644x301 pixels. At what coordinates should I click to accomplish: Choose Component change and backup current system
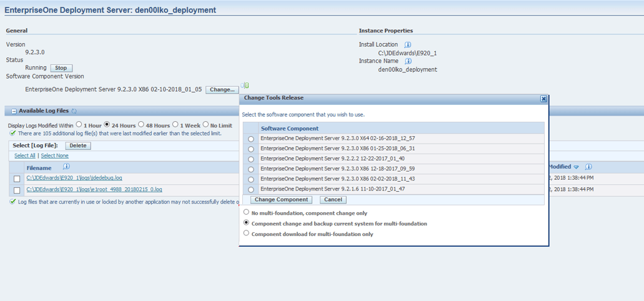[x=246, y=222]
